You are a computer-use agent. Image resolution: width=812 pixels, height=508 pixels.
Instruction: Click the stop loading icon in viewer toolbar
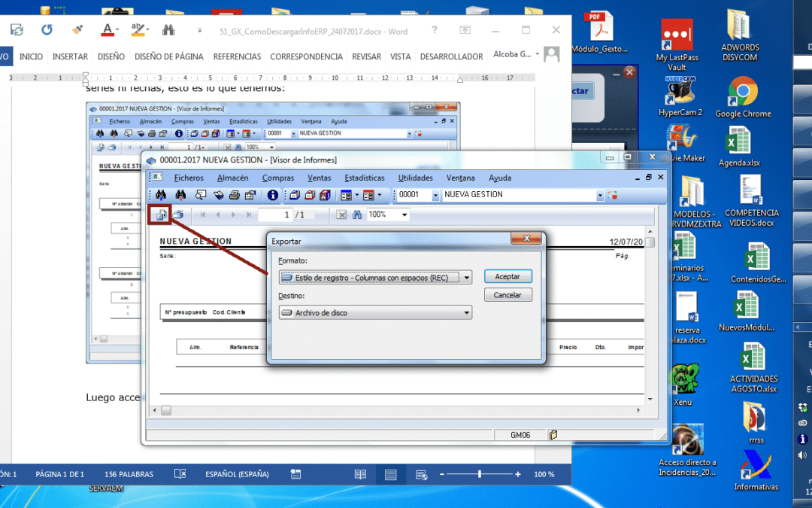point(341,214)
